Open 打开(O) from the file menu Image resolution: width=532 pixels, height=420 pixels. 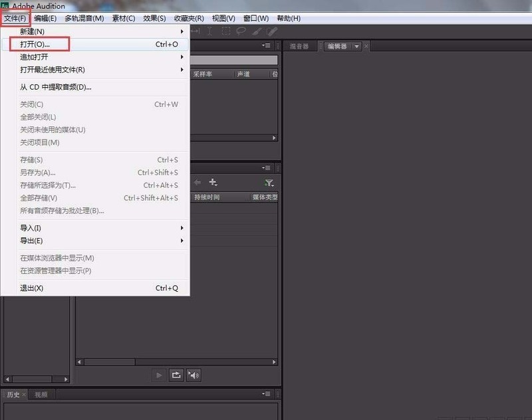tap(32, 43)
